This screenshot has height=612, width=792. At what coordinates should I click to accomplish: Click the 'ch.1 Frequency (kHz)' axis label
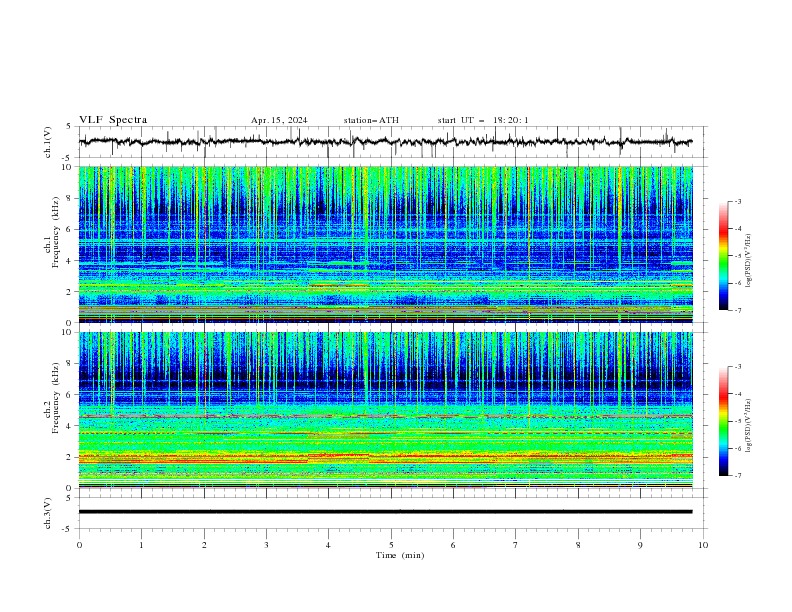click(52, 233)
